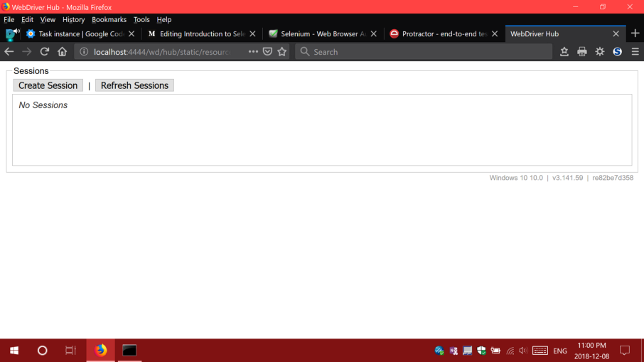Click the blue globe tray icon
644x362 pixels.
pos(439,351)
